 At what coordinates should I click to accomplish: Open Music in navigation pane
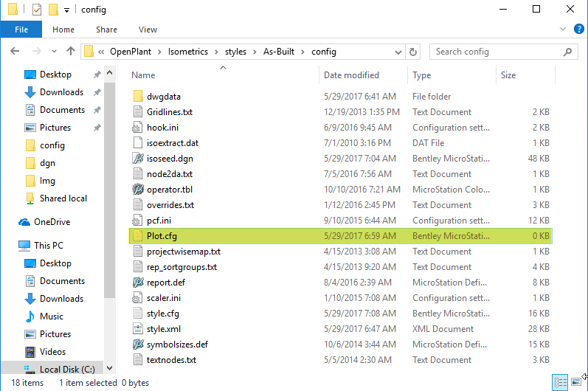click(x=44, y=316)
